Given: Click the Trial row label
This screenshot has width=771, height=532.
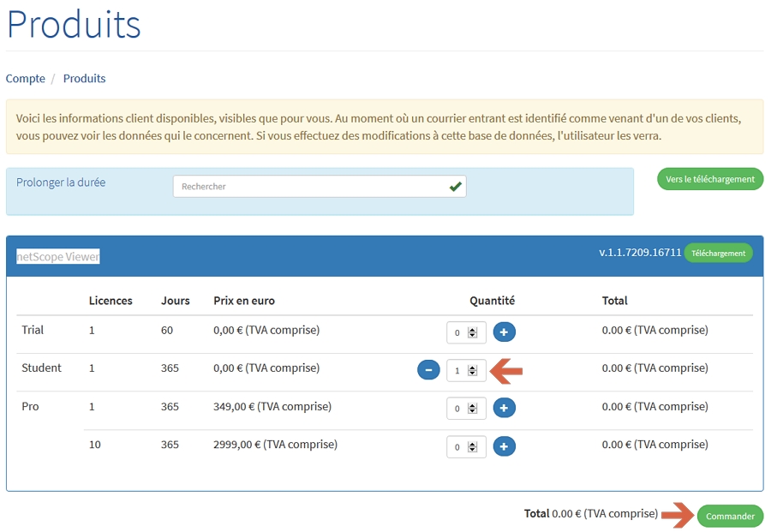Looking at the screenshot, I should pyautogui.click(x=33, y=330).
